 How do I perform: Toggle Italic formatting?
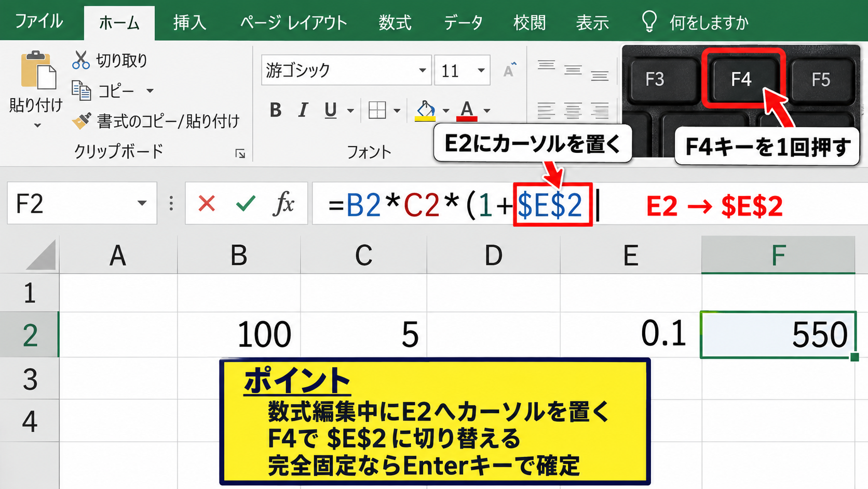pyautogui.click(x=303, y=110)
